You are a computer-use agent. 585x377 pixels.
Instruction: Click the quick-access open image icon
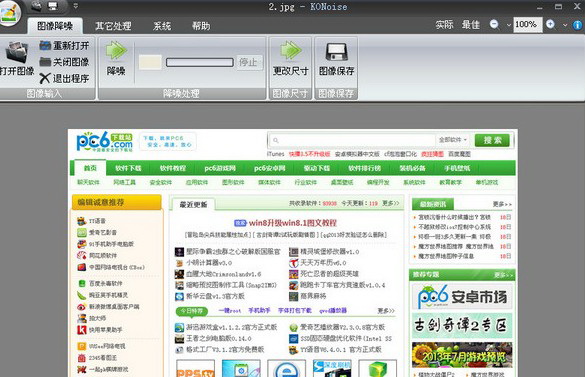(37, 6)
